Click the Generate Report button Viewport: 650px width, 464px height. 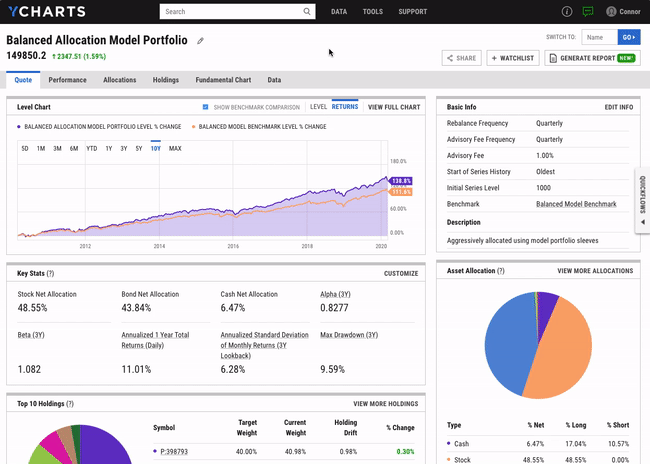coord(592,58)
